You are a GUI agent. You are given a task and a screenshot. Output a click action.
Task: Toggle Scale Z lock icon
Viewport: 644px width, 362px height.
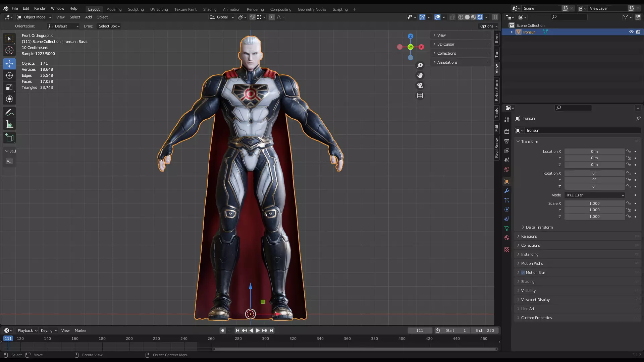click(629, 217)
